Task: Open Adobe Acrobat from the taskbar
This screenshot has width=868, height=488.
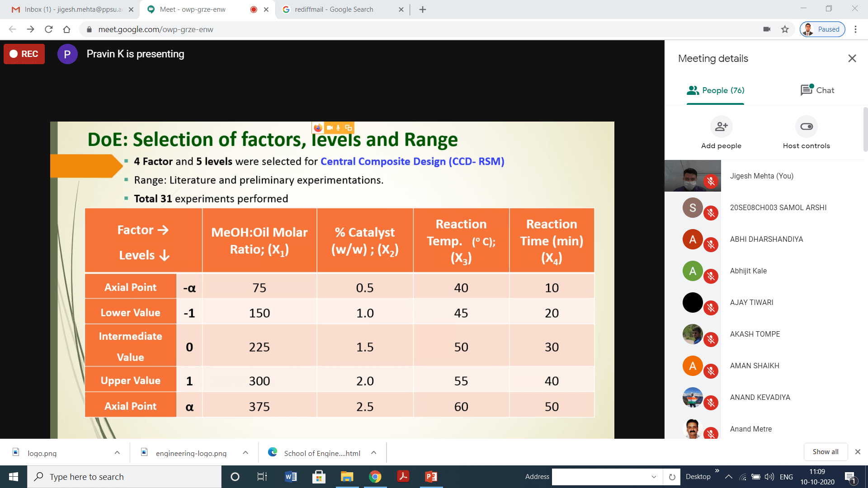Action: point(403,477)
